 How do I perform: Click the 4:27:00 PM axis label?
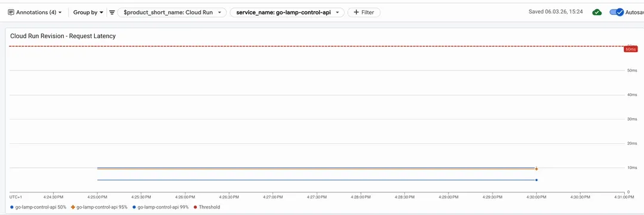(273, 197)
